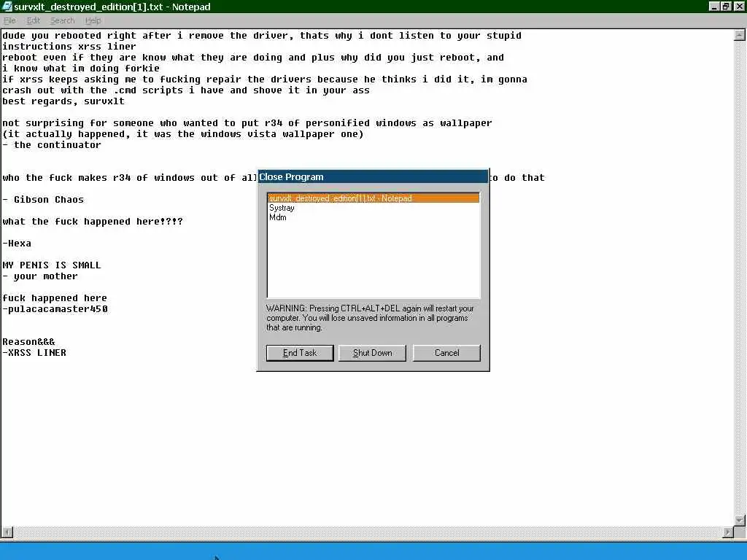Click the '- Gibson Chaos' line

tap(43, 200)
